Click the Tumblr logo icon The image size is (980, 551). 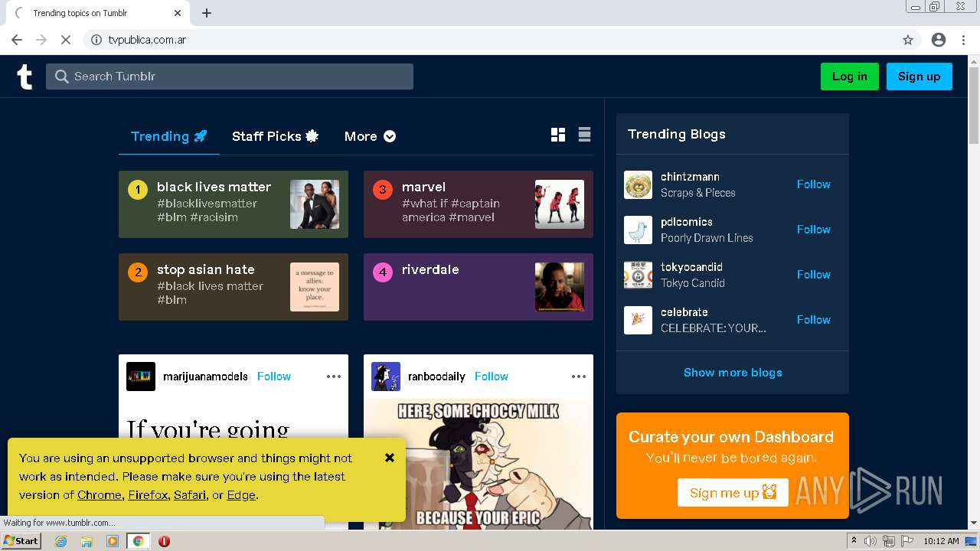pyautogui.click(x=24, y=77)
